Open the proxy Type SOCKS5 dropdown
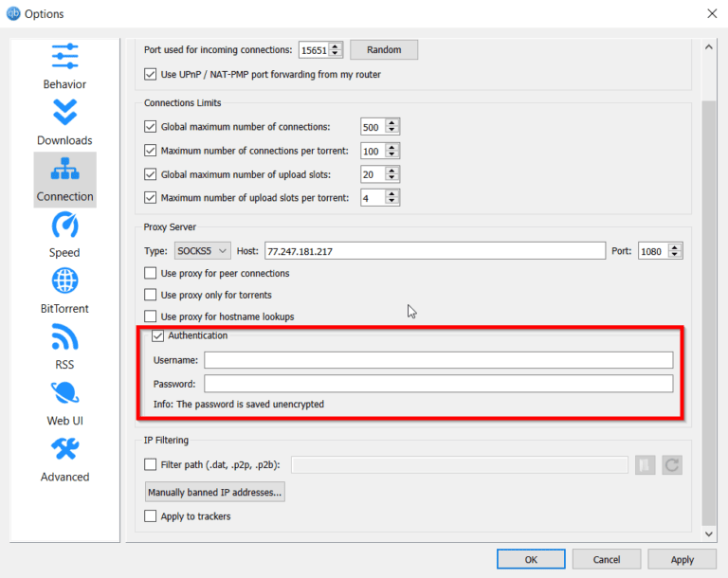The width and height of the screenshot is (728, 578). 202,251
